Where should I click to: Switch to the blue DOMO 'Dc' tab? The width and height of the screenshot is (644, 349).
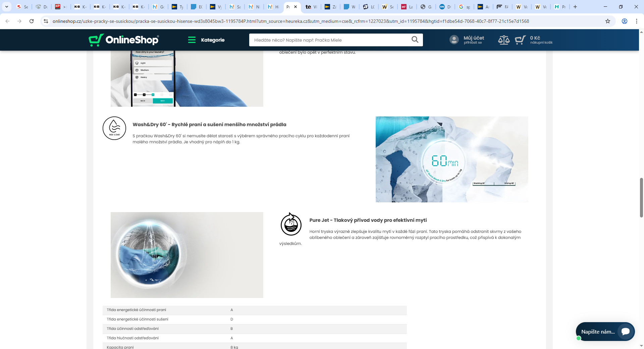point(445,7)
